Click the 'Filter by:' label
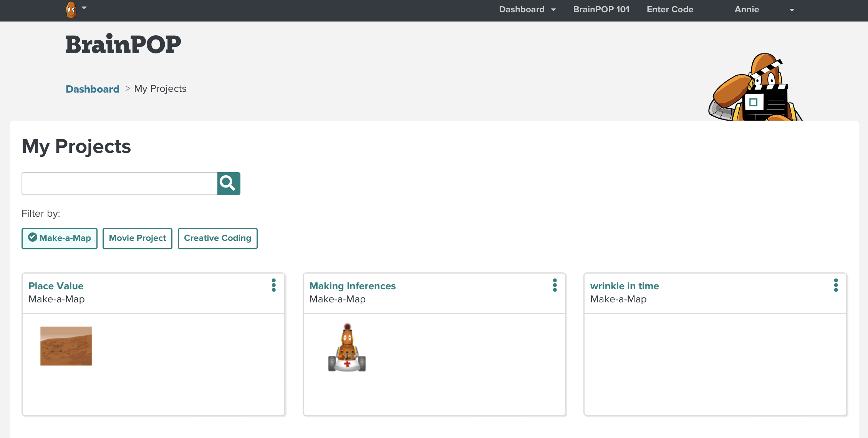 point(41,214)
